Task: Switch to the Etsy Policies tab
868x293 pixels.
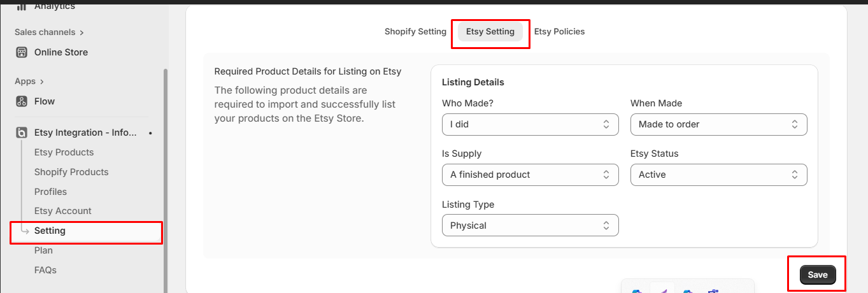Action: 559,31
